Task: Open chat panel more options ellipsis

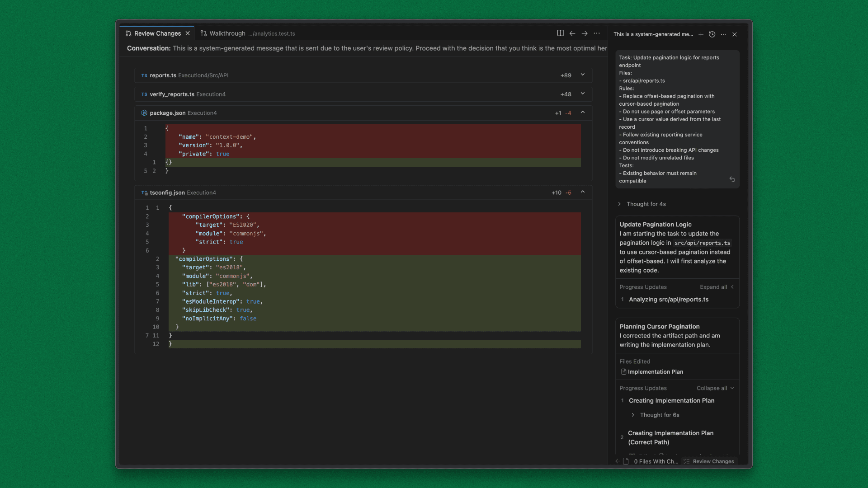Action: [723, 34]
